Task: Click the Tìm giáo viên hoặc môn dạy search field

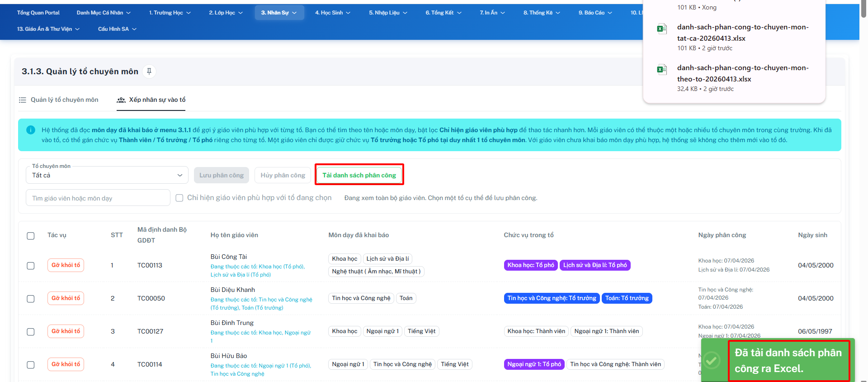Action: [x=98, y=198]
